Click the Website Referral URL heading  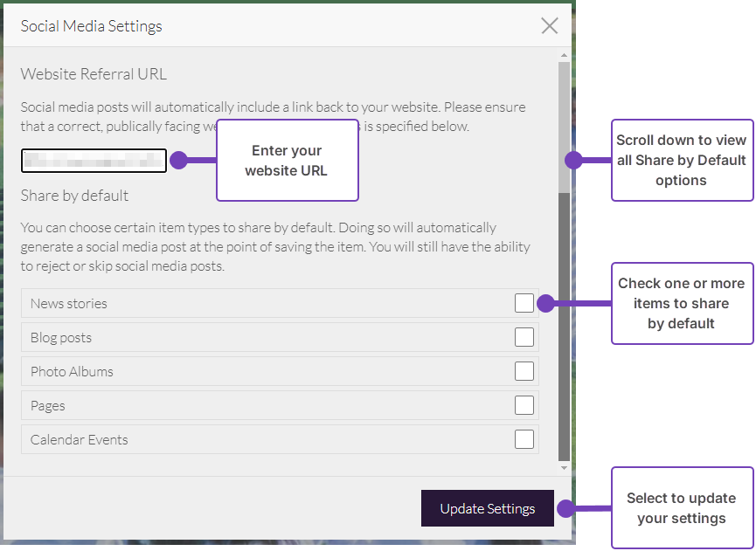(94, 74)
